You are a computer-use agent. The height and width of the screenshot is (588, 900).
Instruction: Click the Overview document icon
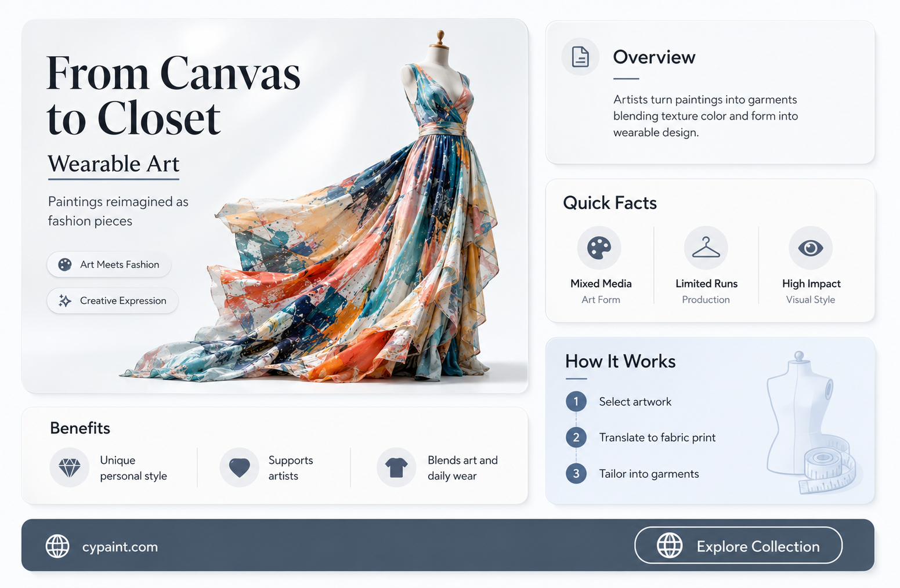click(580, 57)
